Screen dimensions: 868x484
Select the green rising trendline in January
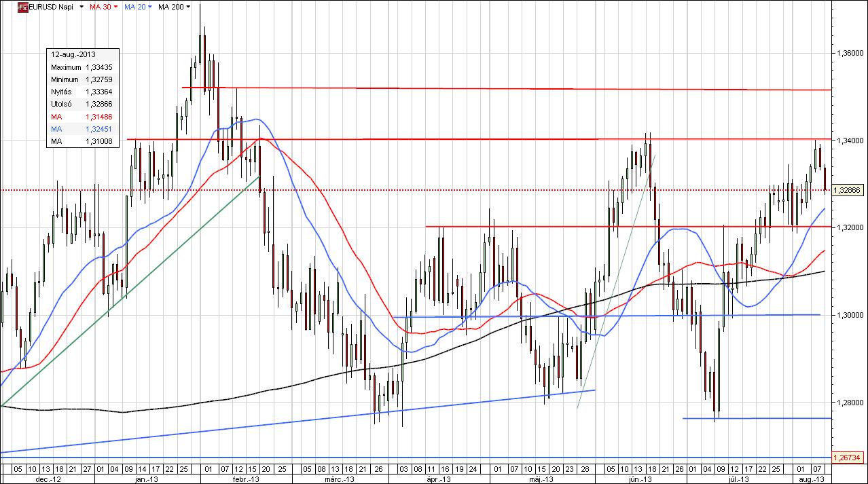[129, 292]
